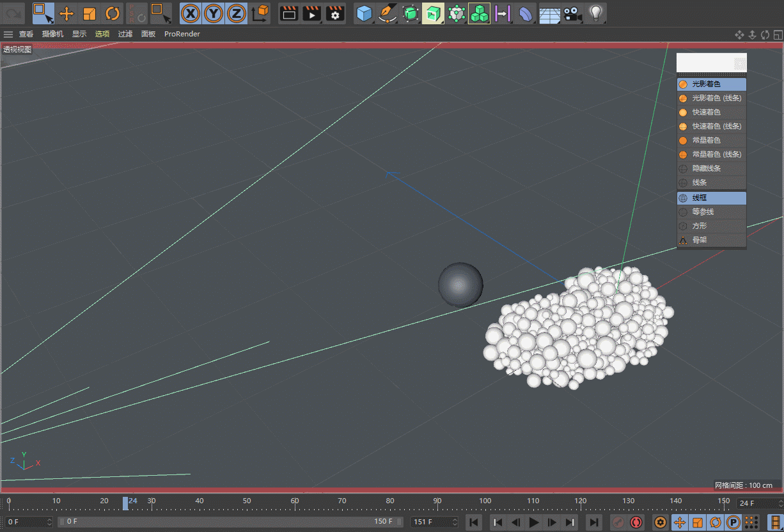784x532 pixels.
Task: Open the bend deformer icon
Action: tap(526, 13)
